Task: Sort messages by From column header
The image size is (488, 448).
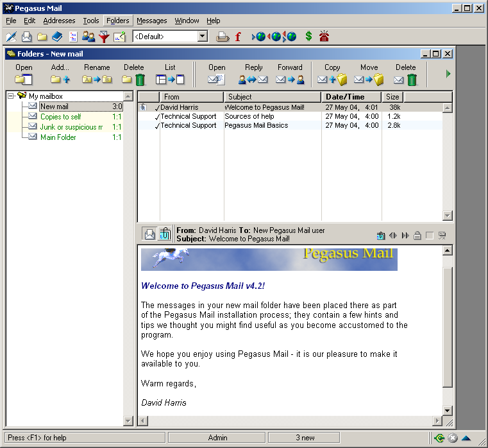Action: coord(192,97)
